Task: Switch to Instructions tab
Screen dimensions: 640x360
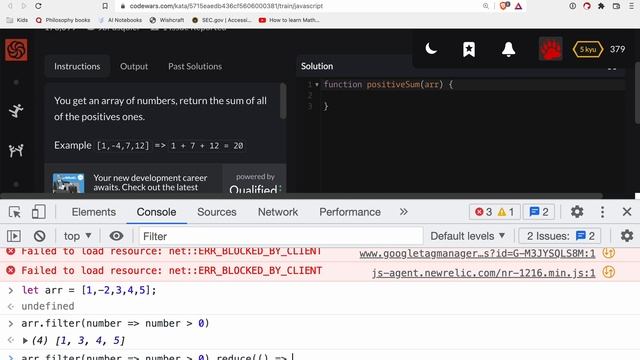Action: [x=77, y=66]
